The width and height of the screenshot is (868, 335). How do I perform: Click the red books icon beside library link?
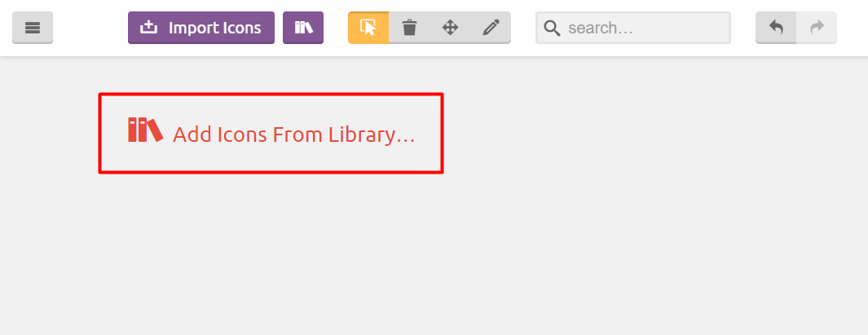145,130
